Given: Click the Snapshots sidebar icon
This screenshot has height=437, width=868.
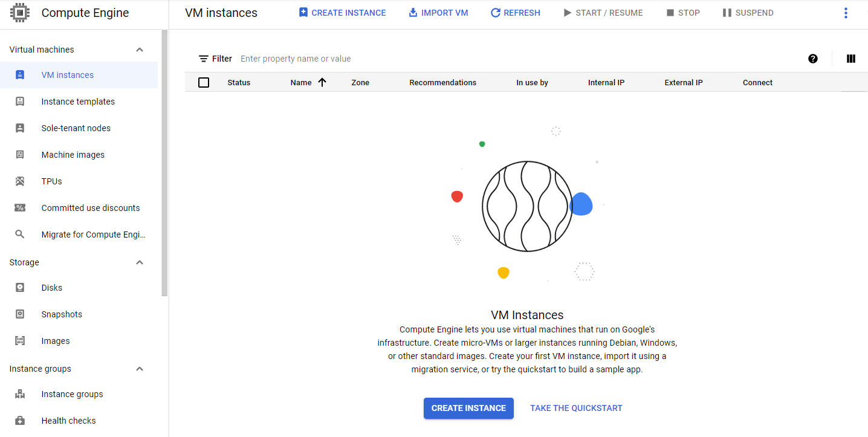Looking at the screenshot, I should pos(20,314).
